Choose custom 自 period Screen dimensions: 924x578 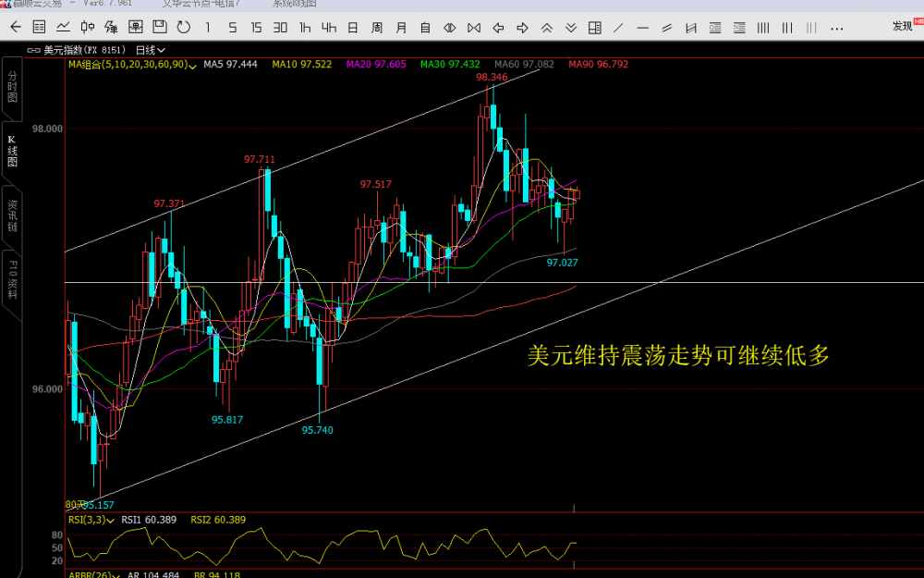click(425, 27)
